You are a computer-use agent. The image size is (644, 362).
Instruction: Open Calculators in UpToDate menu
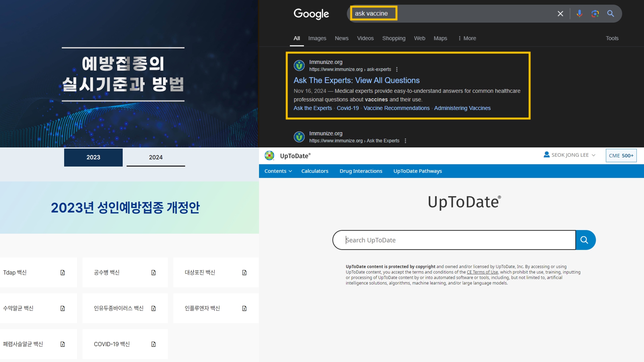click(315, 171)
